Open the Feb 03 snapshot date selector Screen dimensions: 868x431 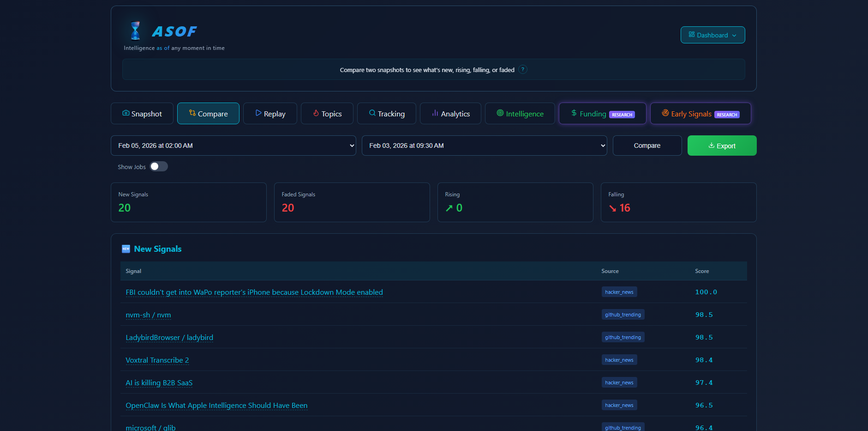(484, 145)
